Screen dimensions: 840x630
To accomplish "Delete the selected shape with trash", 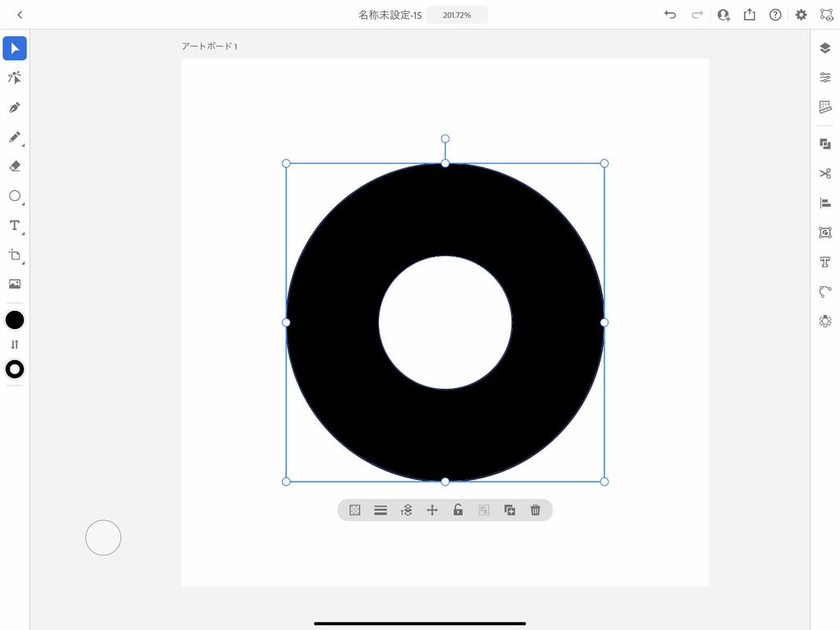I will (x=535, y=510).
